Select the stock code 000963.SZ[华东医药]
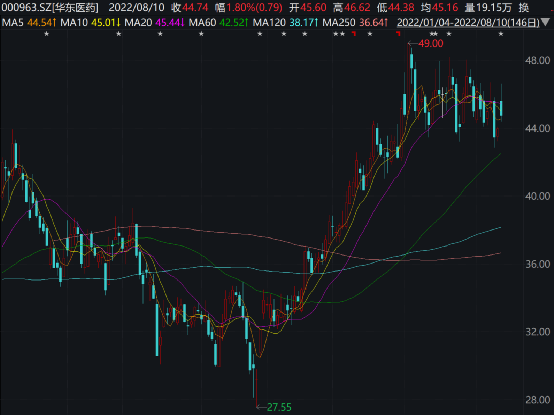 (50, 7)
